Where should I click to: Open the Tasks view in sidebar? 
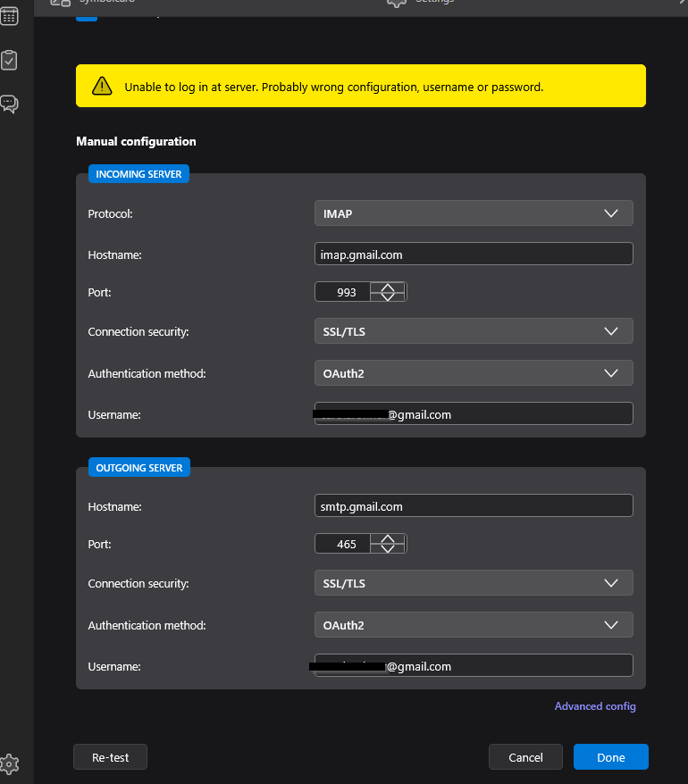click(x=10, y=61)
